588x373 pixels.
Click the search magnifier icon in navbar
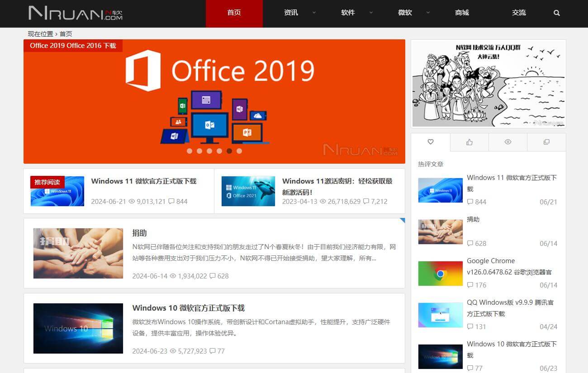tap(557, 13)
